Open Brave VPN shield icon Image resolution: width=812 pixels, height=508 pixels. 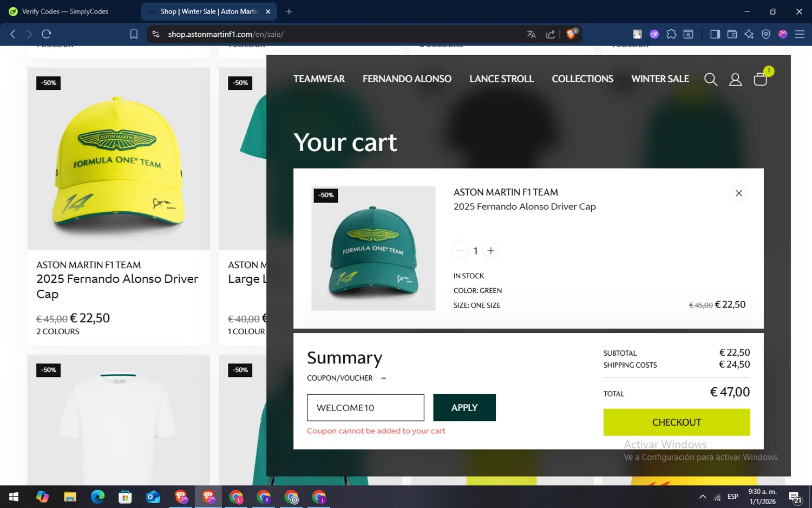pos(766,34)
